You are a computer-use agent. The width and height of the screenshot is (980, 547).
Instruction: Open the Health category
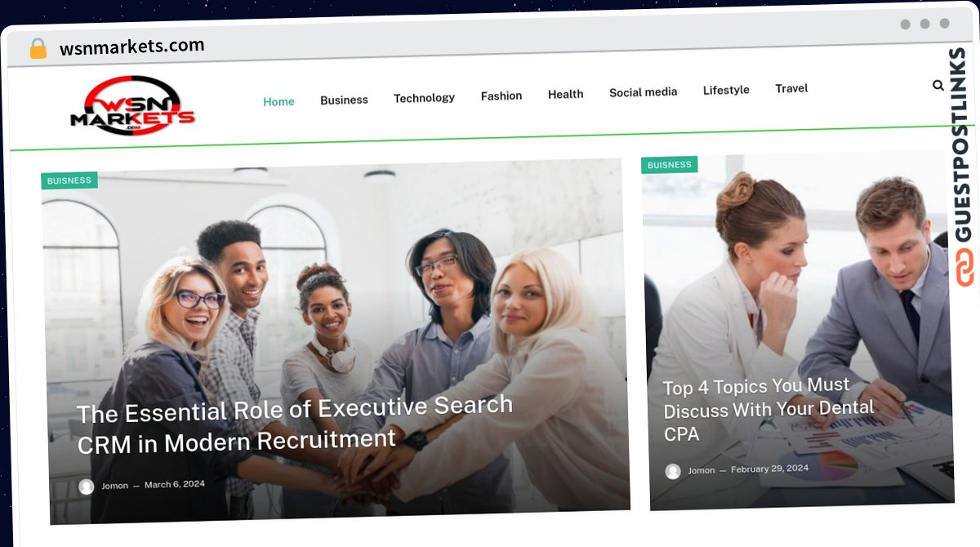coord(565,94)
